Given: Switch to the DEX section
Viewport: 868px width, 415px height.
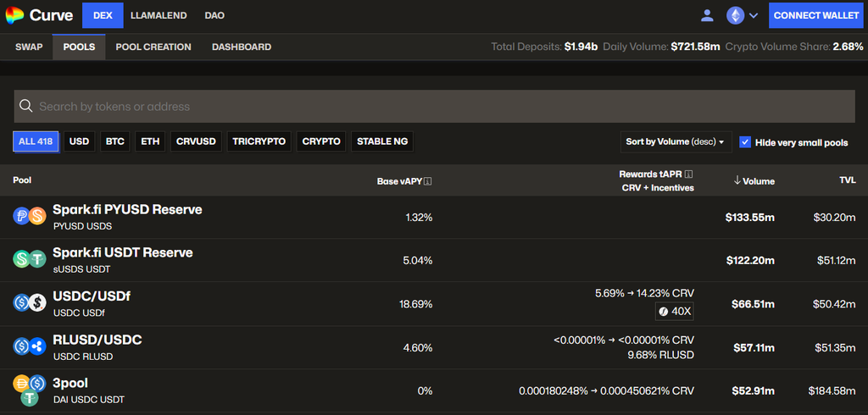Looking at the screenshot, I should 103,15.
